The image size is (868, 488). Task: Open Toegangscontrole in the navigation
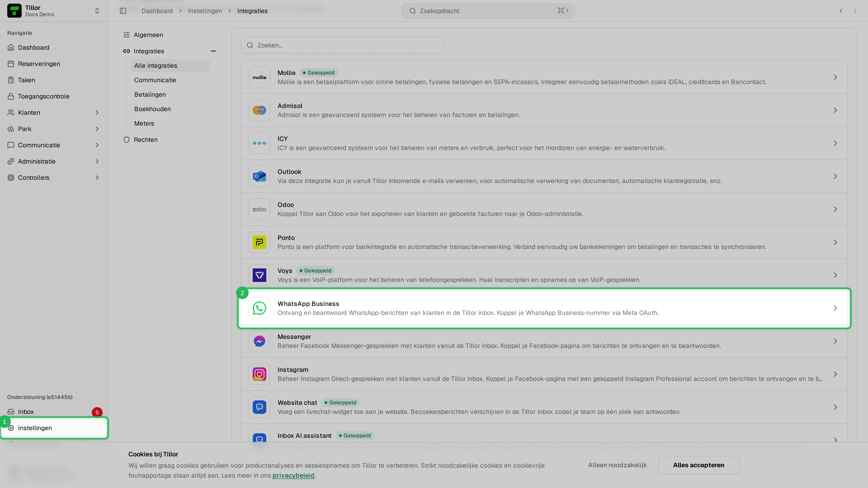54,96
